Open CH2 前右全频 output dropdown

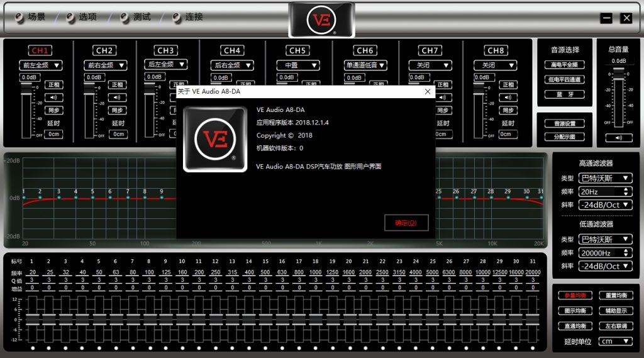click(106, 65)
